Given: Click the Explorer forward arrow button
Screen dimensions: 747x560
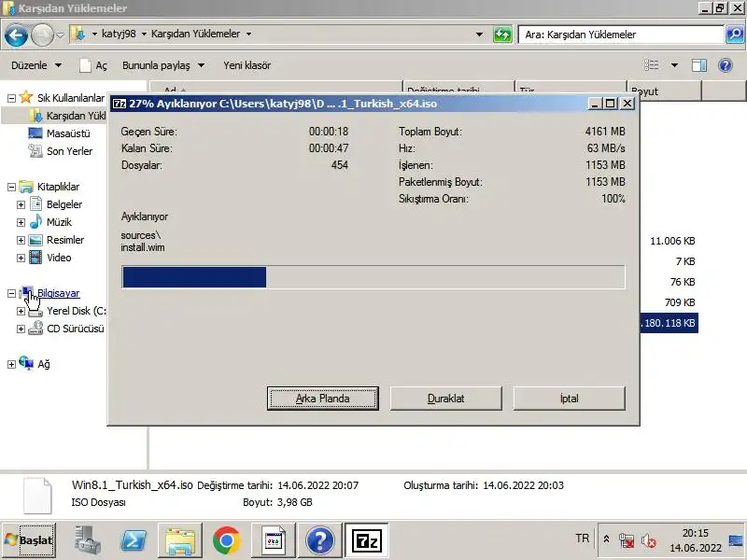Looking at the screenshot, I should point(42,35).
